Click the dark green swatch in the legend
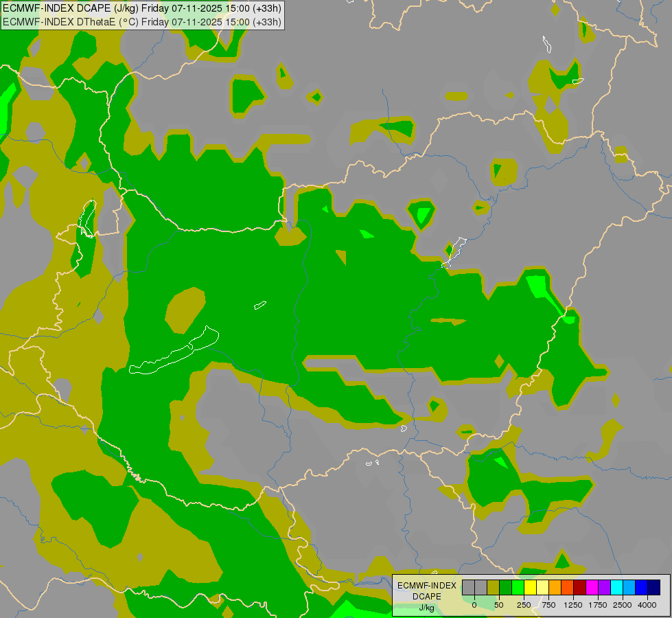The height and width of the screenshot is (618, 672). click(506, 587)
